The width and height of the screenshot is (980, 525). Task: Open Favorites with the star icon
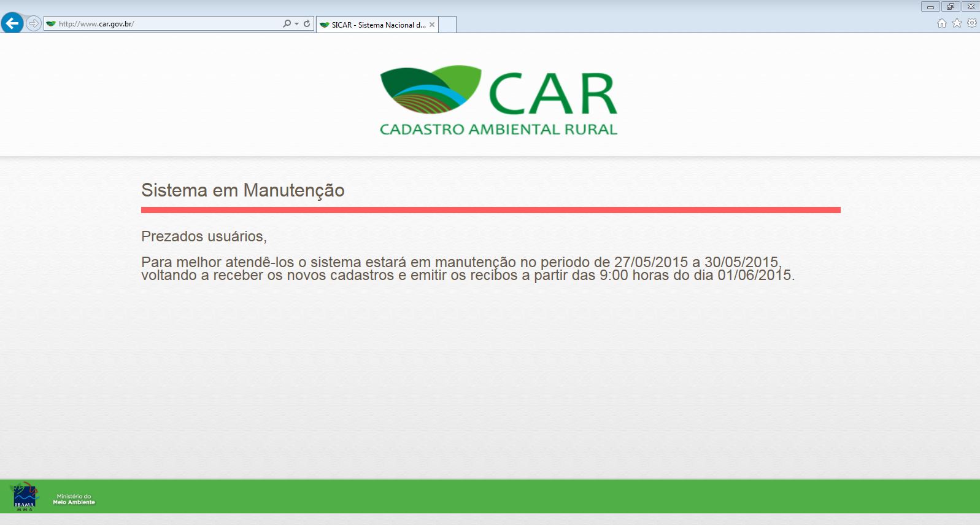[x=957, y=23]
